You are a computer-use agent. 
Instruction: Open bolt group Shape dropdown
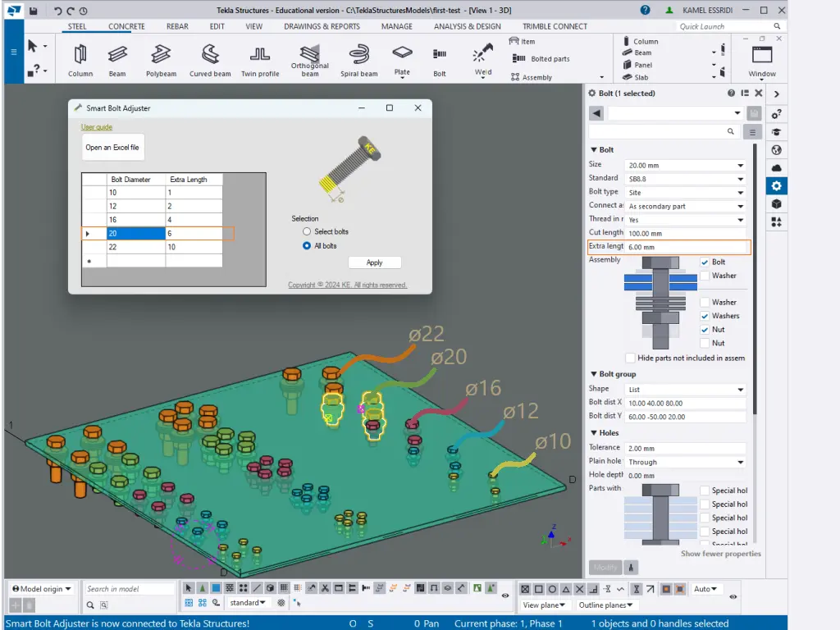tap(740, 390)
